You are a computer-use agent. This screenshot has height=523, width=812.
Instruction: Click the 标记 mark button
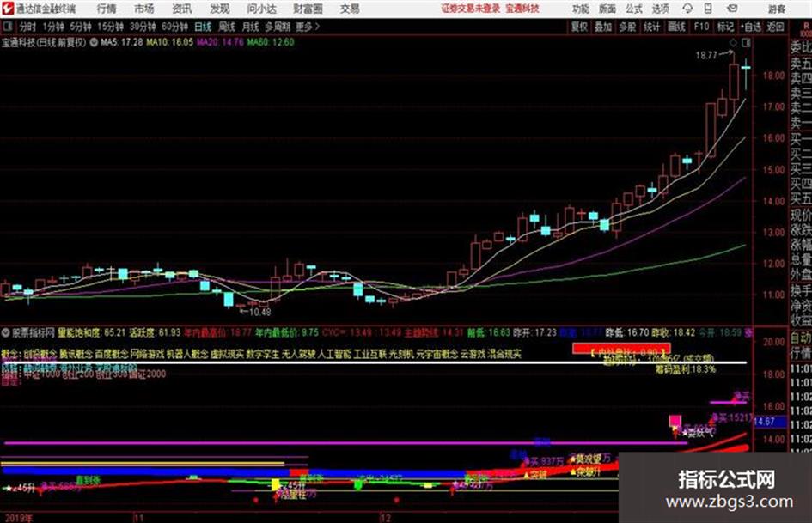pos(725,27)
